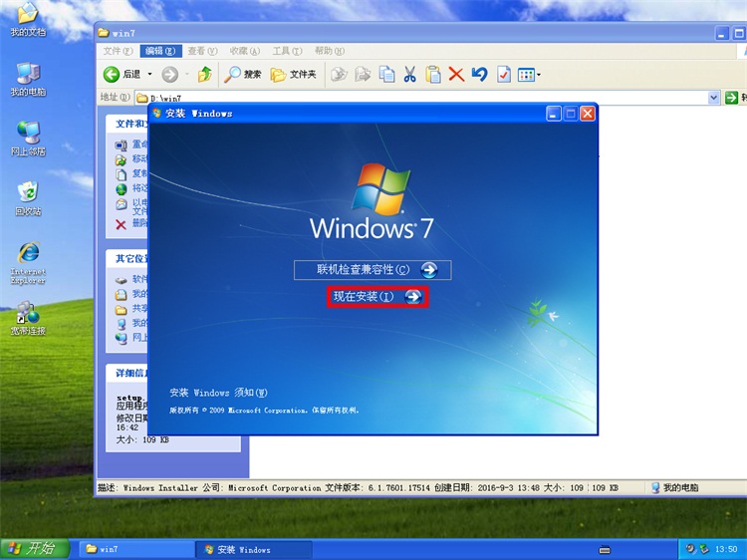Switch to 安装 Windows taskbar button
The height and width of the screenshot is (560, 747).
pyautogui.click(x=253, y=549)
